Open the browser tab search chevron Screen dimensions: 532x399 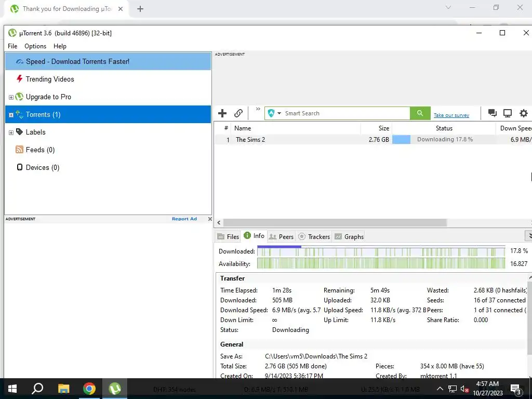tap(448, 7)
